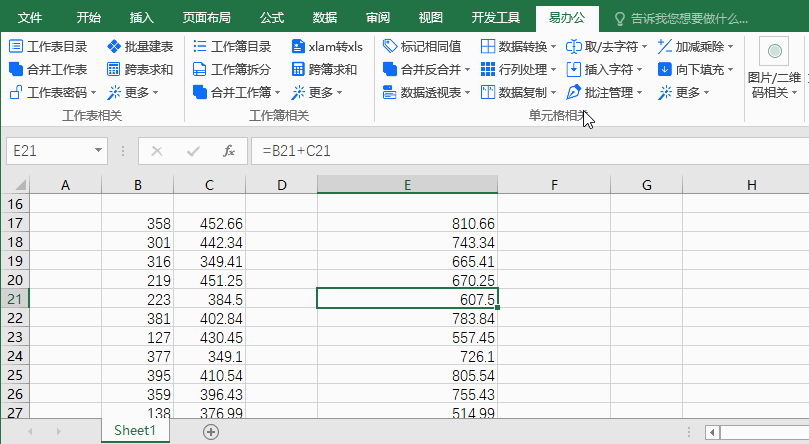Switch to 审阅 tab

tap(378, 18)
